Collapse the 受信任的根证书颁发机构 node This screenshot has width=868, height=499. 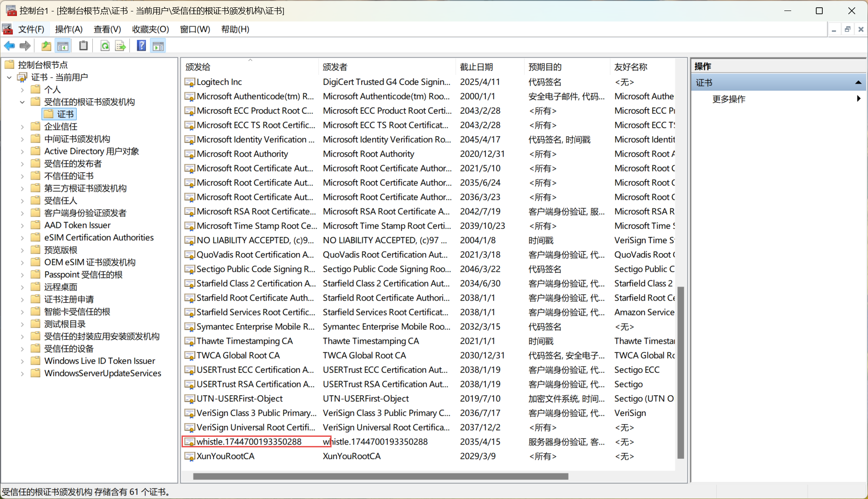tap(22, 102)
